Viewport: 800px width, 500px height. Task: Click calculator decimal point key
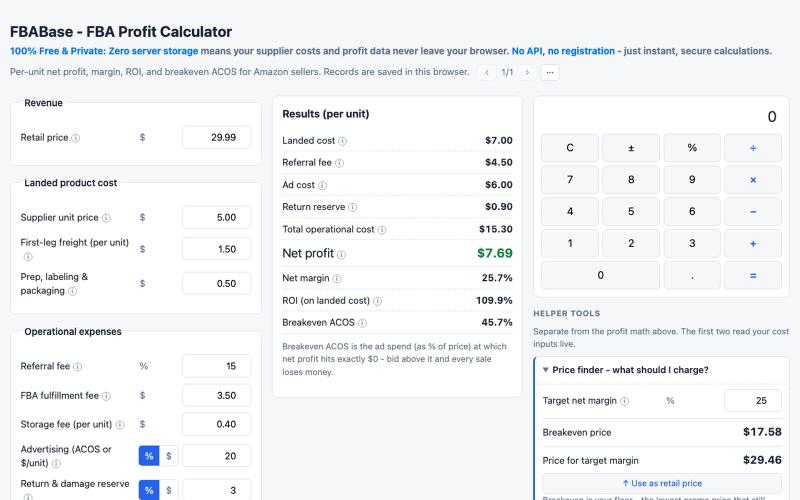pyautogui.click(x=692, y=276)
